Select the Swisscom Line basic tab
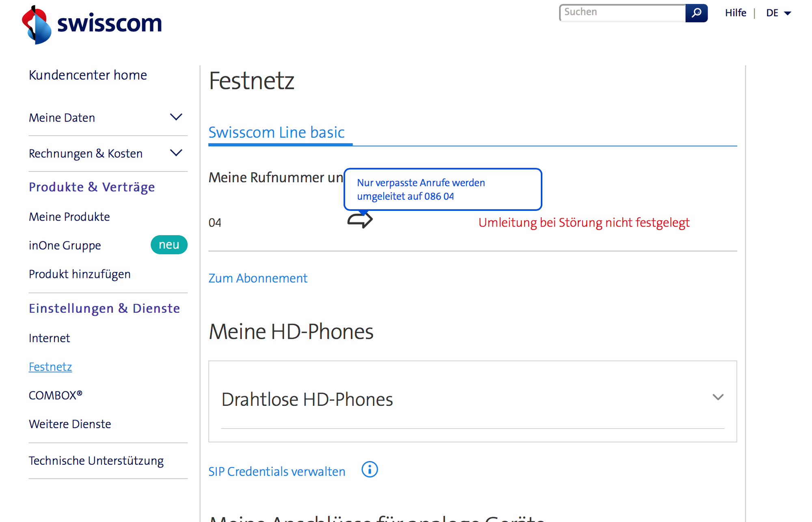 pyautogui.click(x=276, y=132)
